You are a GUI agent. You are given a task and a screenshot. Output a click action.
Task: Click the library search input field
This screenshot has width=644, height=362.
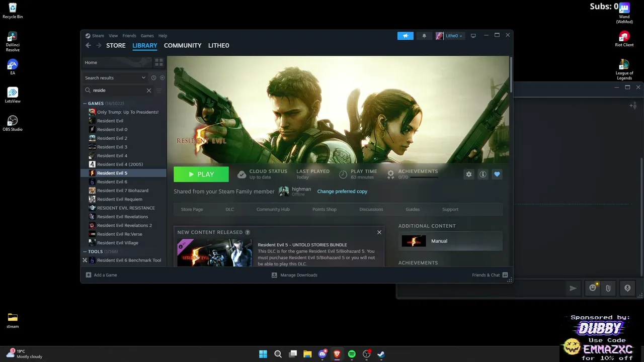tap(118, 90)
